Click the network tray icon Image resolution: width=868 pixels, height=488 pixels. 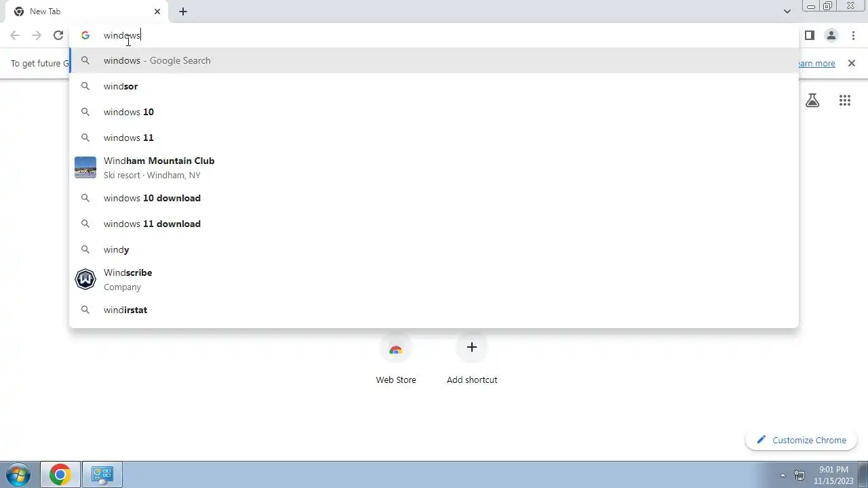pyautogui.click(x=800, y=475)
